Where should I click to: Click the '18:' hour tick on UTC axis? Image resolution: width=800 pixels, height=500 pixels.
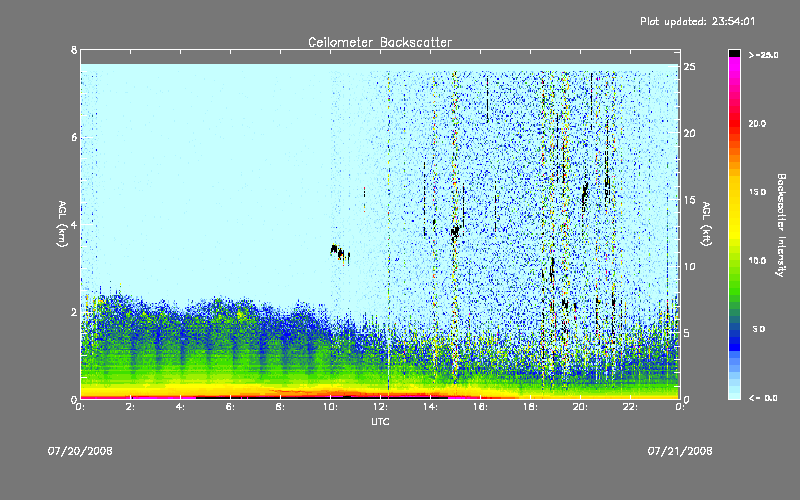click(x=531, y=407)
